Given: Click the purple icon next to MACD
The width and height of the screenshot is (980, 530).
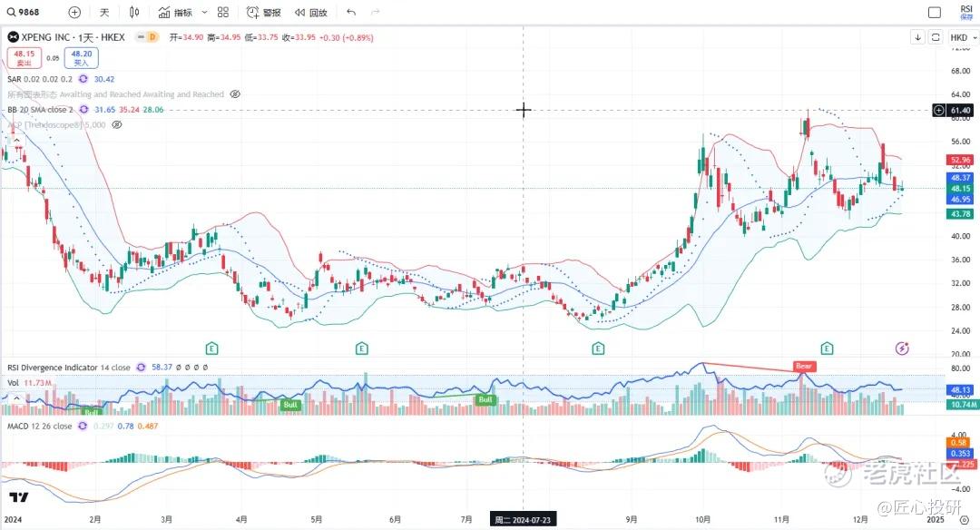Looking at the screenshot, I should (x=83, y=427).
